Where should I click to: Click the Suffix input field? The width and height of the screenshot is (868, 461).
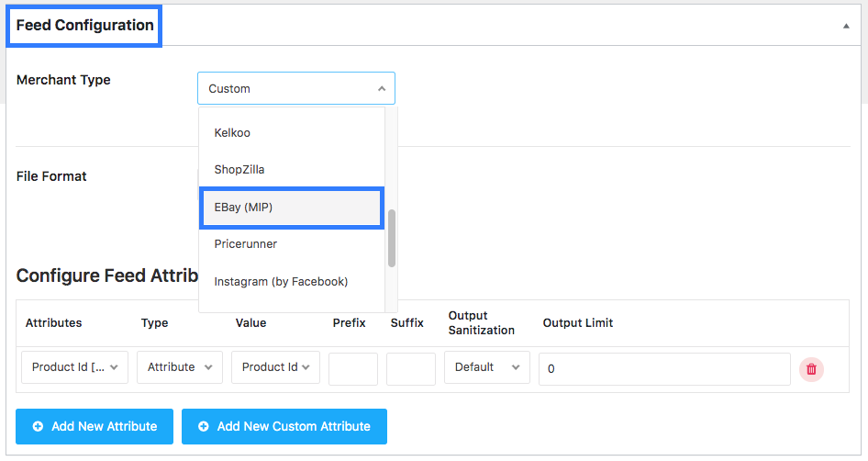click(x=411, y=369)
